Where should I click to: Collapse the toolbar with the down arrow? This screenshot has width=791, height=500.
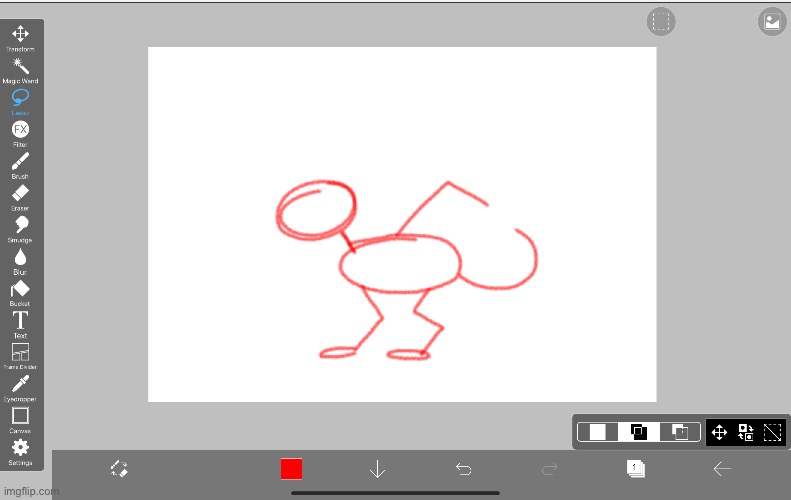pyautogui.click(x=377, y=469)
